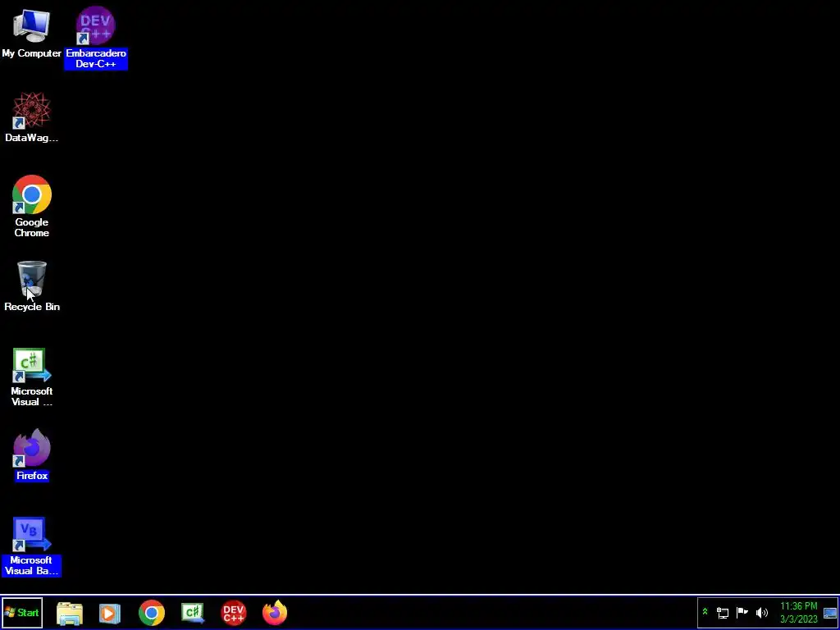This screenshot has height=630, width=840.
Task: Launch Chrome from the taskbar
Action: 152,613
